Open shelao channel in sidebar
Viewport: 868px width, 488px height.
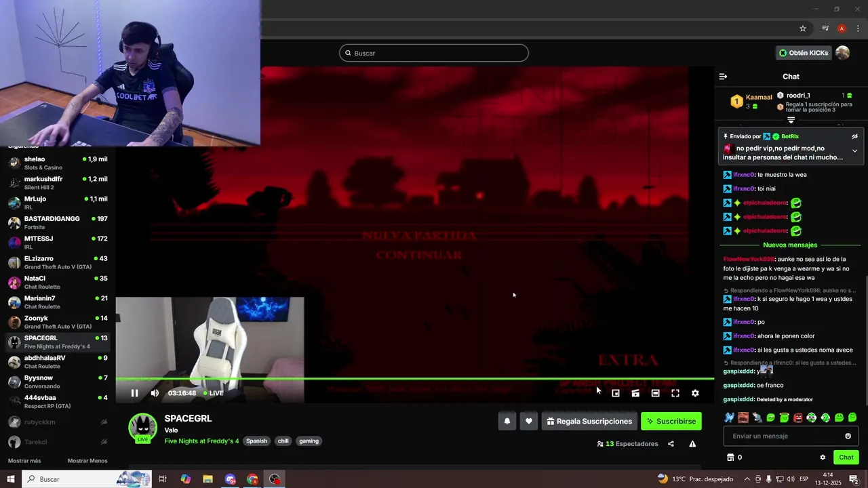tap(58, 163)
